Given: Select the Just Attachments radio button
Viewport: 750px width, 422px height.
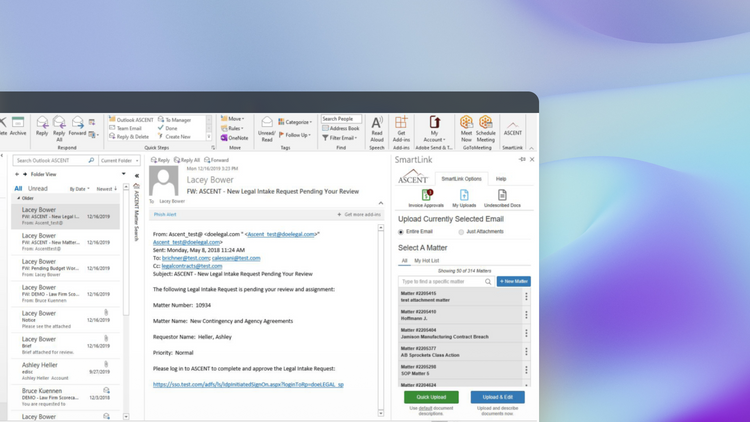Looking at the screenshot, I should coord(461,232).
